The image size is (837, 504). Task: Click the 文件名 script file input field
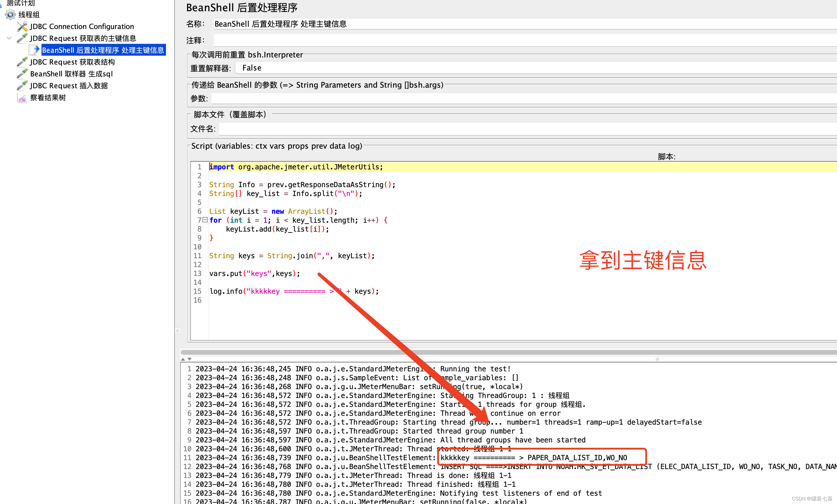pyautogui.click(x=528, y=129)
